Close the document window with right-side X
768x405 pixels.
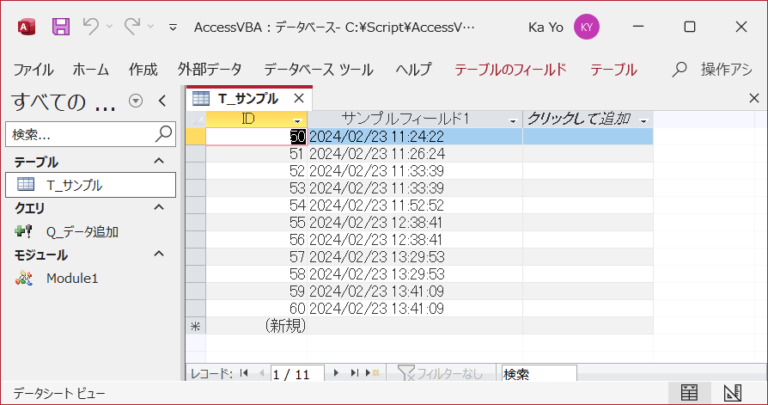click(x=754, y=99)
